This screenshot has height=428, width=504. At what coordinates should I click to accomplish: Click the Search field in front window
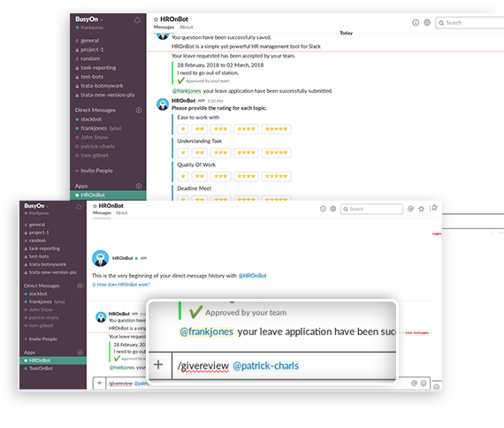[x=371, y=209]
